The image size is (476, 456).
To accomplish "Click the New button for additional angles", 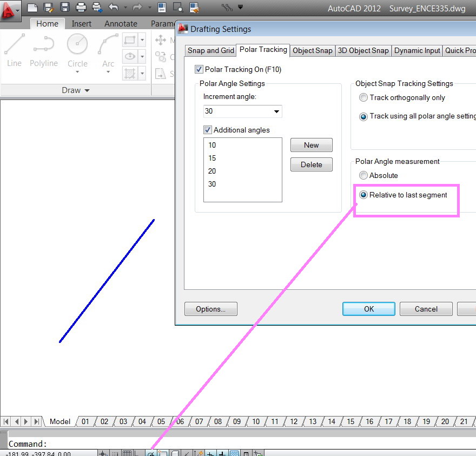I will pyautogui.click(x=311, y=145).
